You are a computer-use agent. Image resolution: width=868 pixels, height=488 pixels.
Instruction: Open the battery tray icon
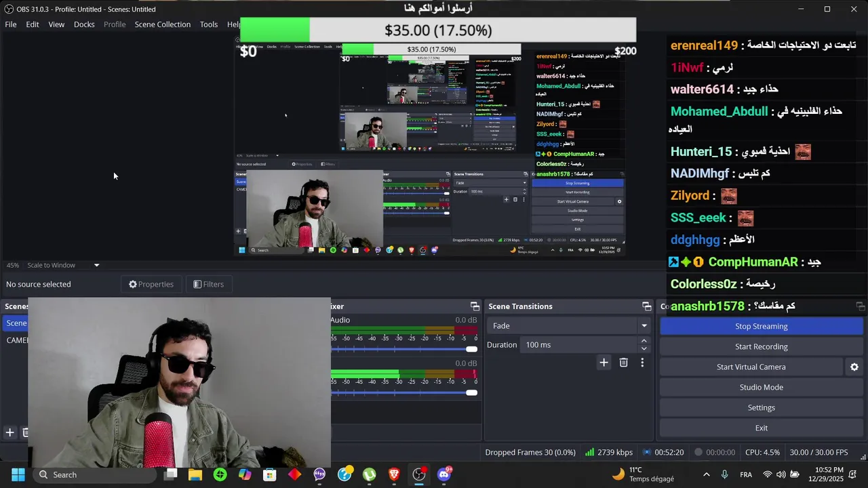click(795, 474)
